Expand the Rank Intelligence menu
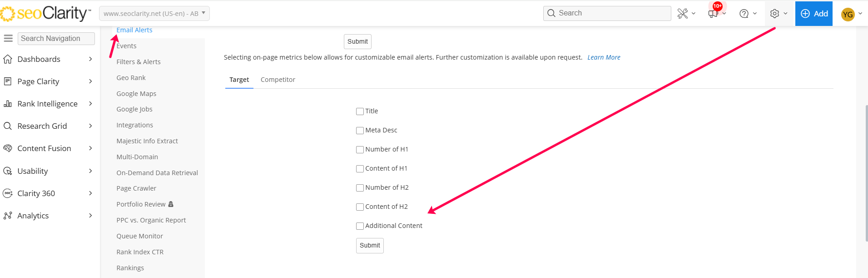The image size is (868, 278). pyautogui.click(x=47, y=104)
